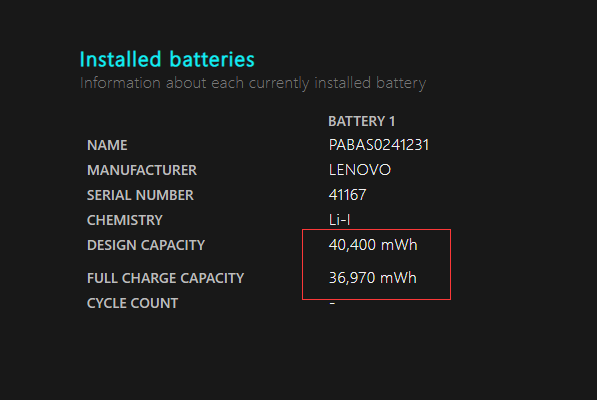Click the SERIAL NUMBER label
The height and width of the screenshot is (400, 597).
(x=140, y=195)
